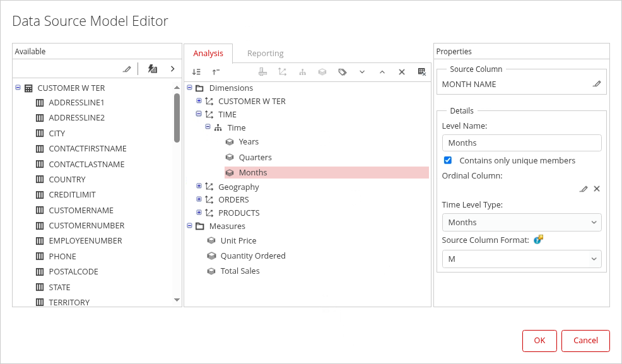Expand the Geography dimension node
This screenshot has height=364, width=622.
tap(199, 187)
